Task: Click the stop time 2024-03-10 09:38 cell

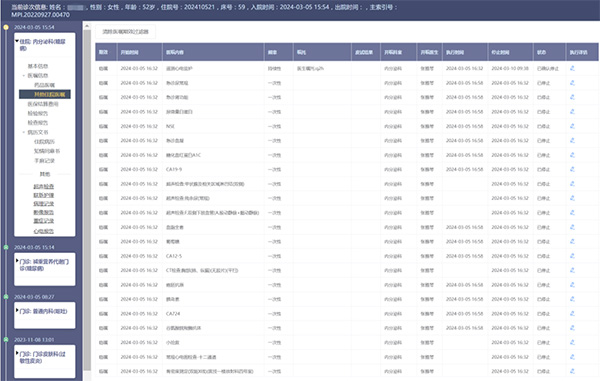Action: click(510, 68)
